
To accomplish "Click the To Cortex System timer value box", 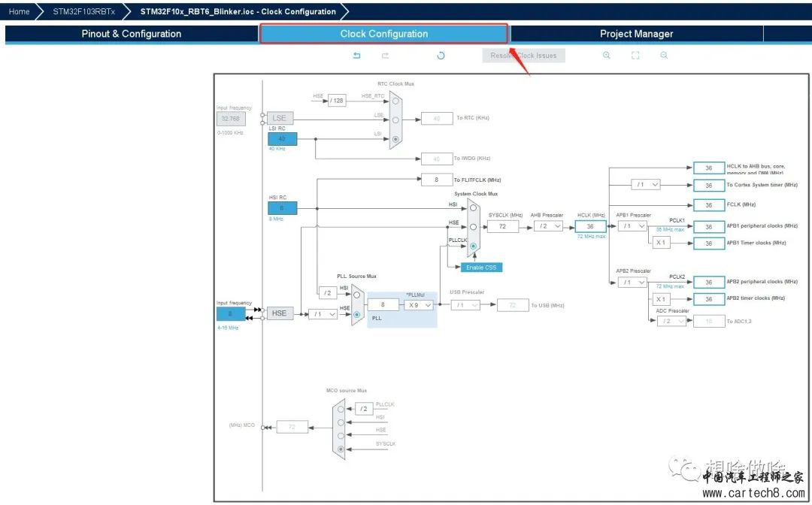I will click(708, 185).
